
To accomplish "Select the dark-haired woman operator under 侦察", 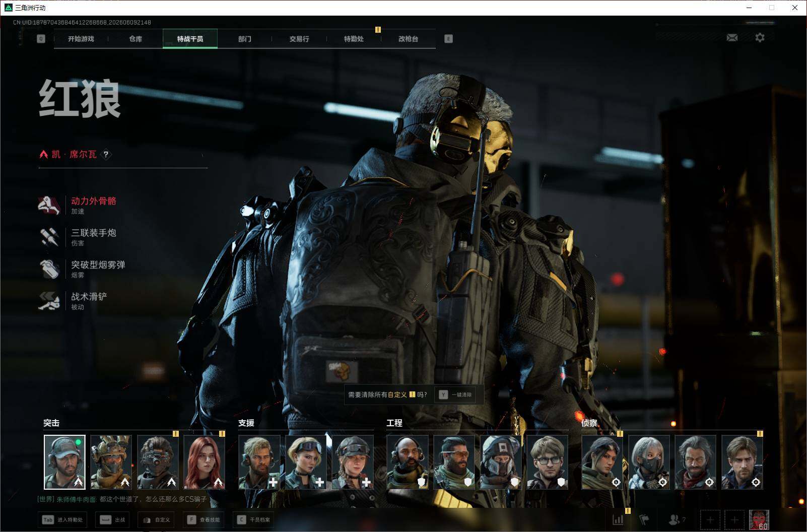I will tap(602, 462).
